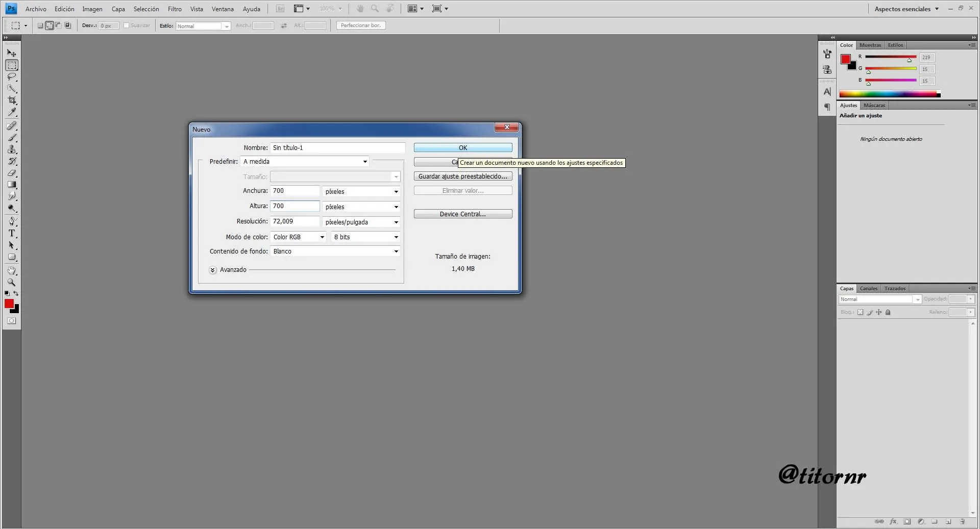
Task: Activate the Hand tool
Action: [12, 270]
